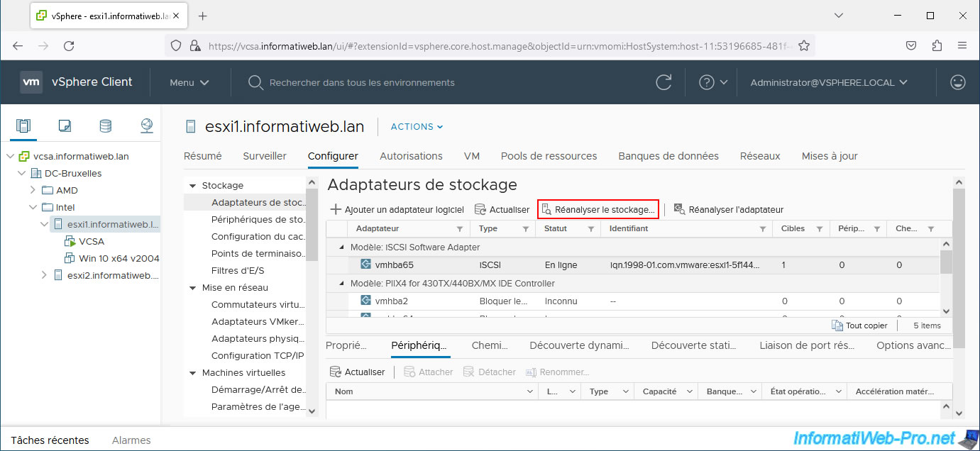Collapse the Stockage section

tap(192, 186)
